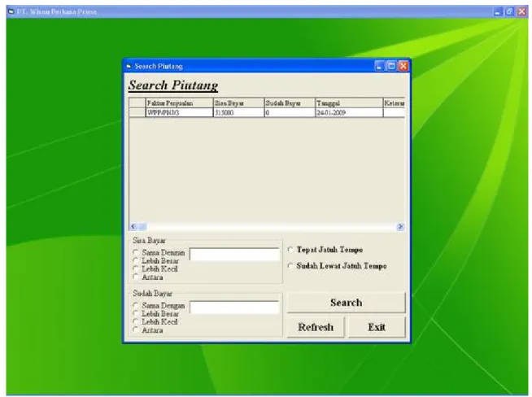532x397 pixels.
Task: Click the grid's left scroll arrow
Action: (133, 226)
